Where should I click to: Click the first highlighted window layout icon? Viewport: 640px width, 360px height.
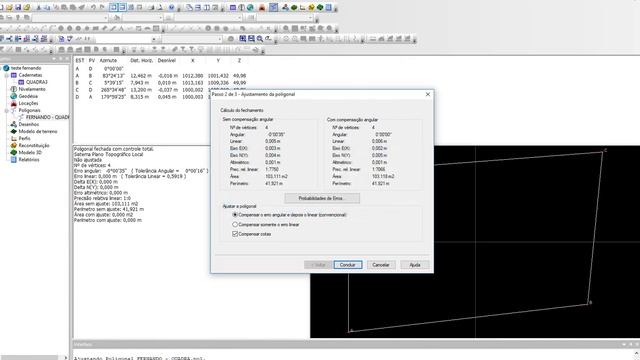(113, 7)
